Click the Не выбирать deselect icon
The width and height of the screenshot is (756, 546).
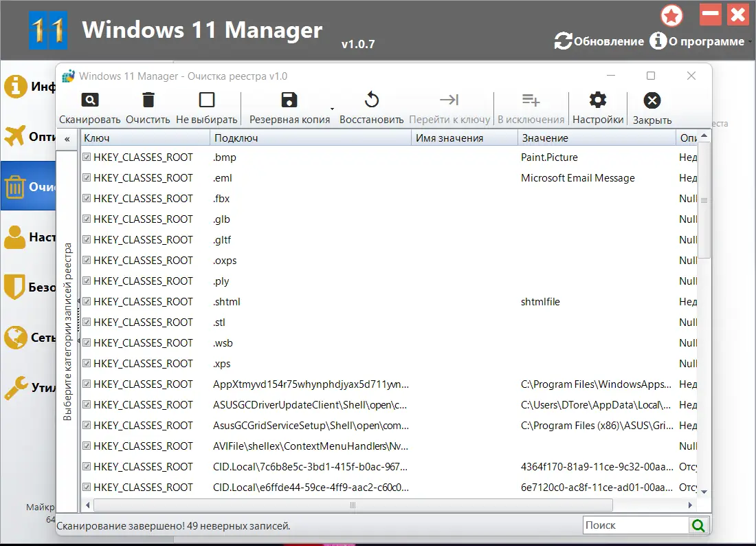click(207, 100)
